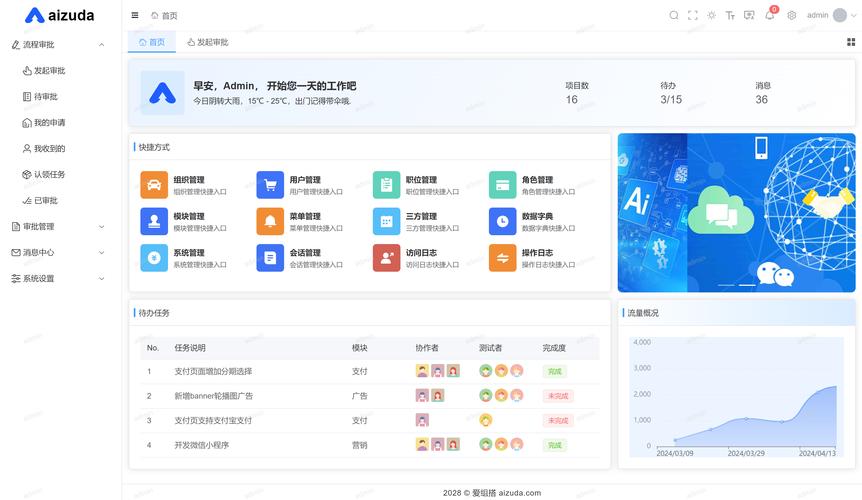Click the 操作日志 orange swap icon
Viewport: 862px width, 500px height.
point(502,258)
